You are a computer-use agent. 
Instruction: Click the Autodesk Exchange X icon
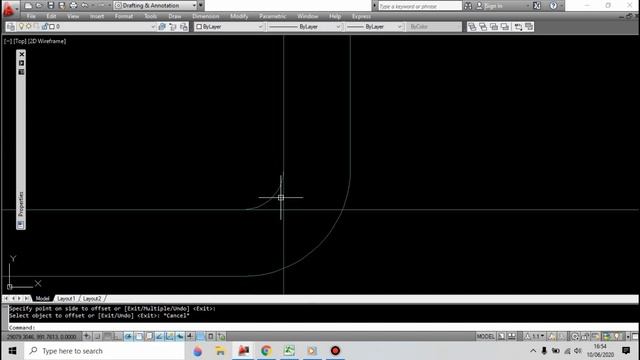[x=537, y=6]
